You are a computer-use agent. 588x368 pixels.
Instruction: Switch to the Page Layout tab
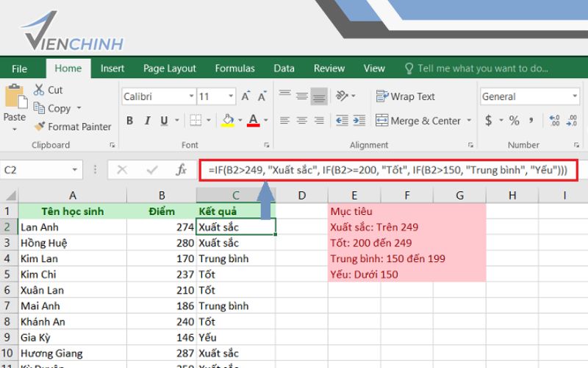[x=170, y=68]
